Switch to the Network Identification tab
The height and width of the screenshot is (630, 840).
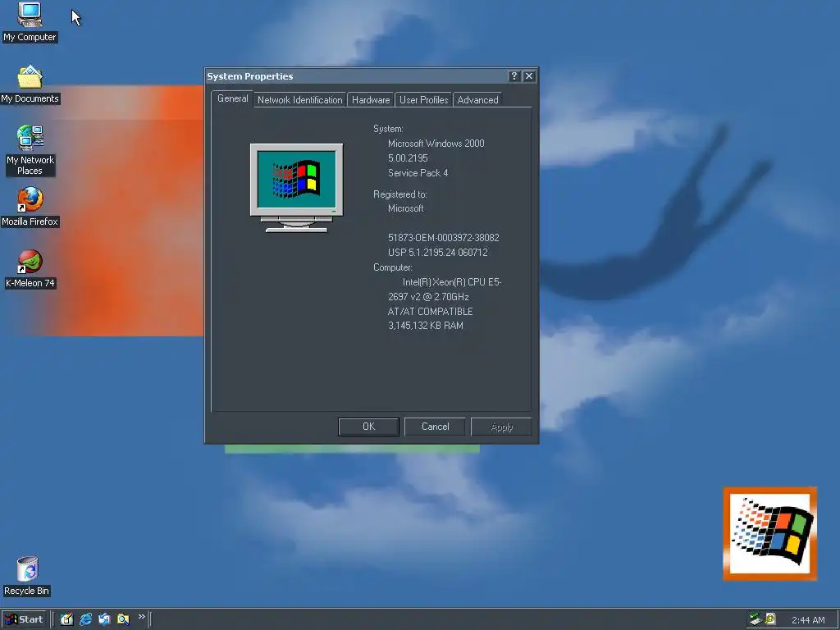coord(300,99)
